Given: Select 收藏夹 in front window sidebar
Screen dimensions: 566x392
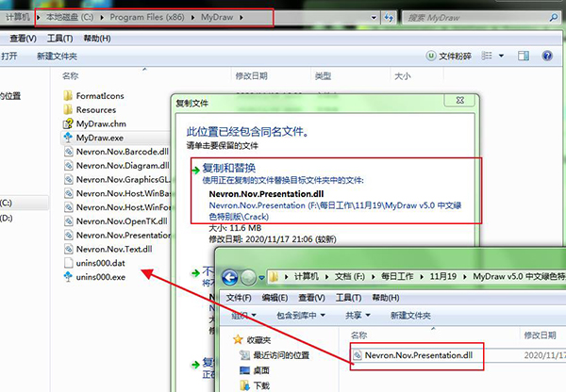Looking at the screenshot, I should point(252,340).
